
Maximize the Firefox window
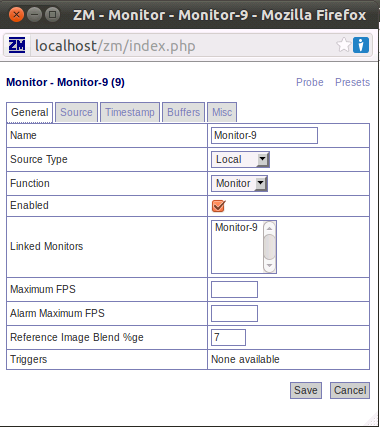click(52, 15)
